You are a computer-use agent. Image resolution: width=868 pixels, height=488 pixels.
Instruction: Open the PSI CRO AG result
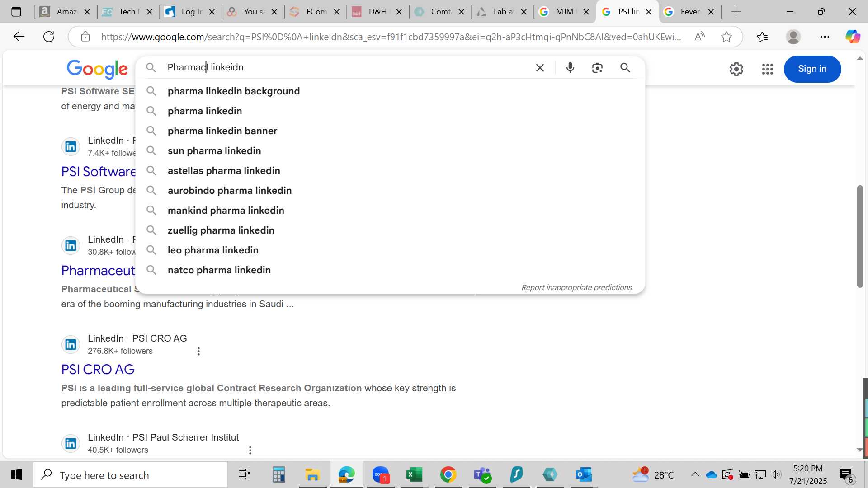pyautogui.click(x=98, y=370)
